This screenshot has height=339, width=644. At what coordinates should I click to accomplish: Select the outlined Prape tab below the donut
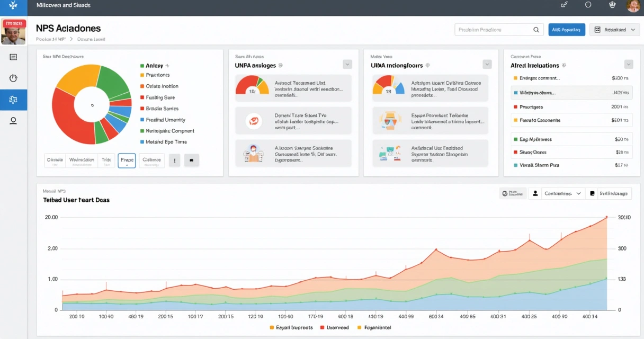coord(127,160)
